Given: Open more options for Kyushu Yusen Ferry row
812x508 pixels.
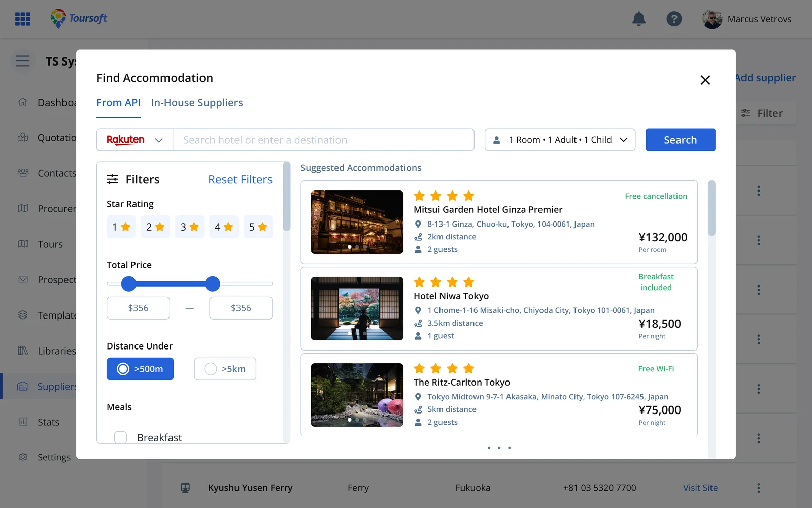Looking at the screenshot, I should coord(759,488).
